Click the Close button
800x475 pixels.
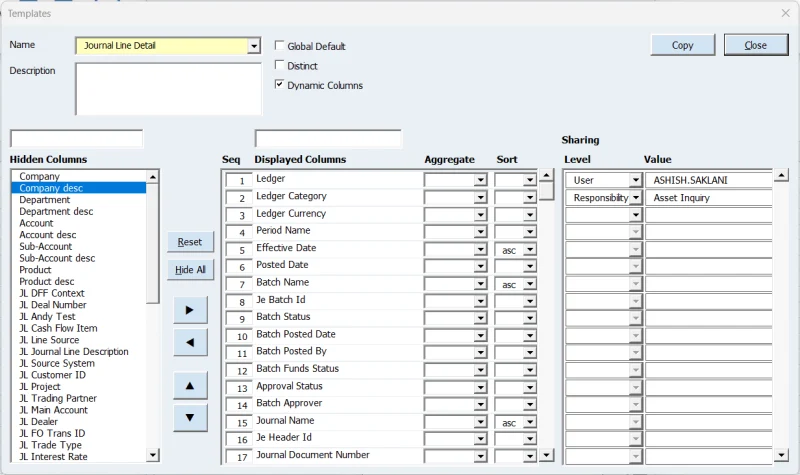pyautogui.click(x=756, y=45)
